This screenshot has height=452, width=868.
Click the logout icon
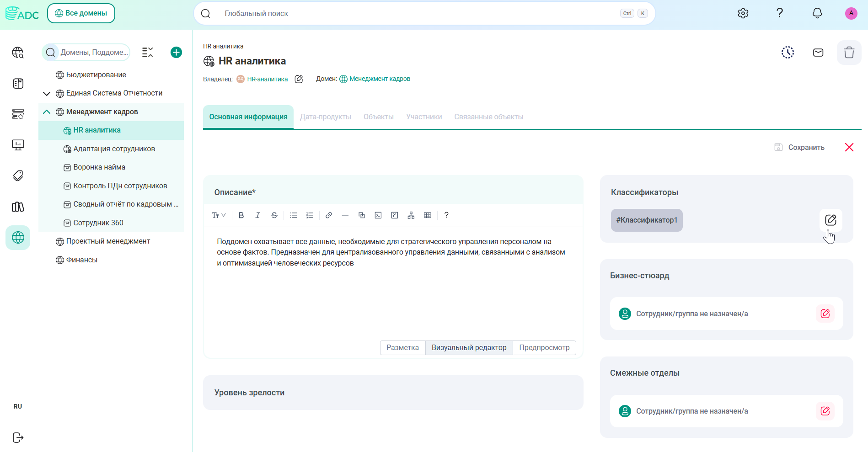[x=18, y=437]
